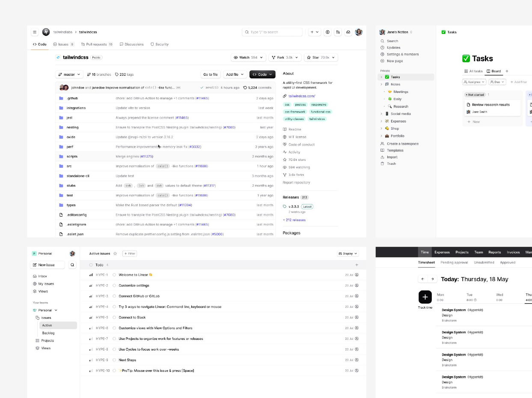Star the Active issues view as favorite
The width and height of the screenshot is (532, 398).
pos(115,254)
